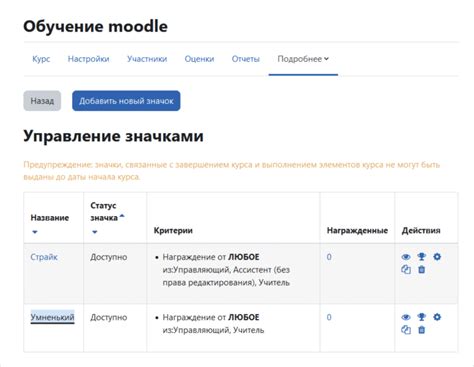474x367 pixels.
Task: Switch to the Настройки tab
Action: (88, 59)
